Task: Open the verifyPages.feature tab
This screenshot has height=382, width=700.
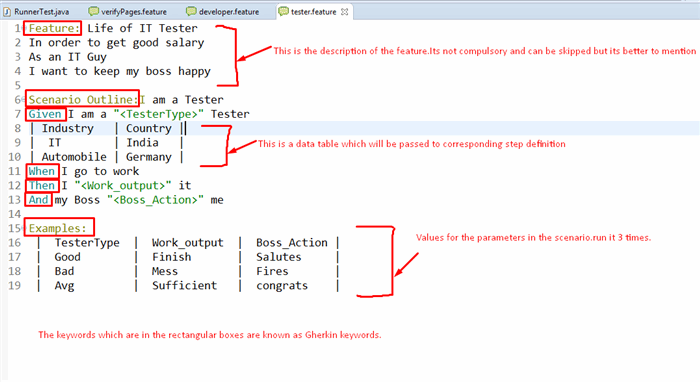Action: (129, 12)
